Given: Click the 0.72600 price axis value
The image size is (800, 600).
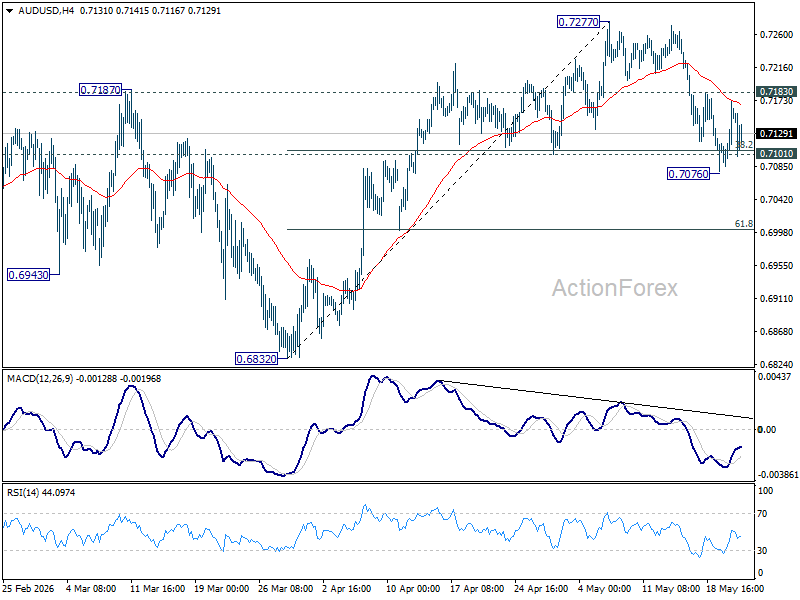Looking at the screenshot, I should (777, 35).
